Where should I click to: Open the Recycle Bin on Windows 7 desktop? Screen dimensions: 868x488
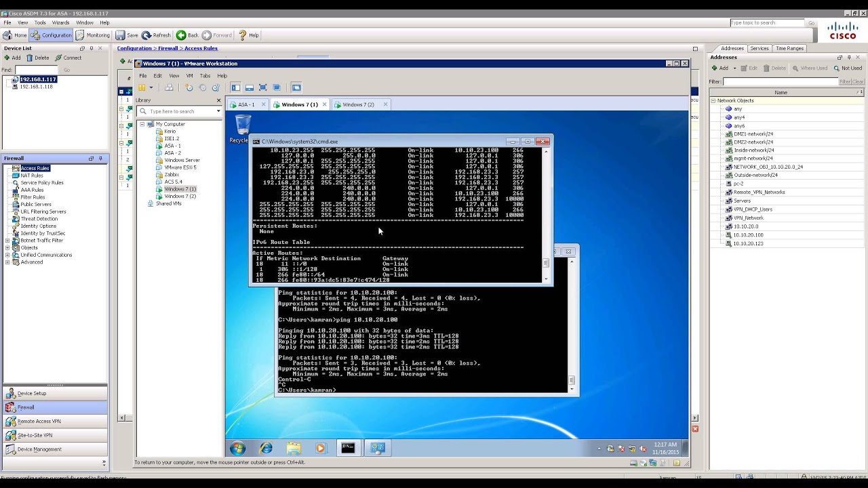point(242,129)
